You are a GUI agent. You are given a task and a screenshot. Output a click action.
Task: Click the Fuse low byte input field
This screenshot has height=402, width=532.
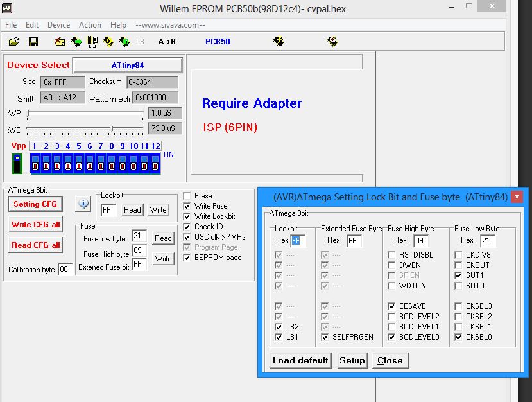[x=139, y=236]
